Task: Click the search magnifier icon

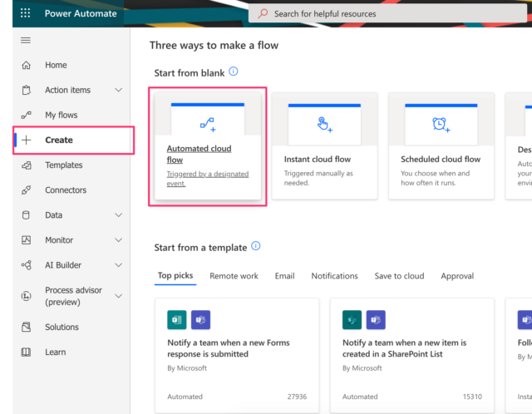Action: (x=263, y=13)
